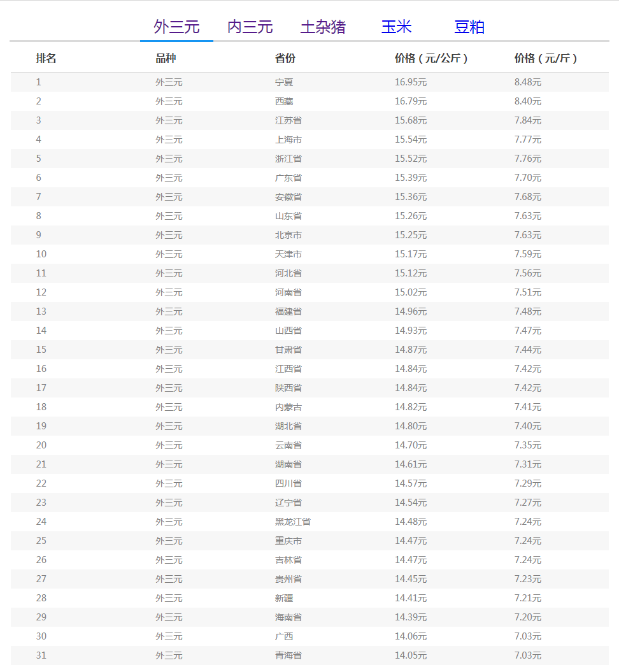Image resolution: width=619 pixels, height=672 pixels.
Task: Click the 上海市 cell
Action: click(288, 139)
